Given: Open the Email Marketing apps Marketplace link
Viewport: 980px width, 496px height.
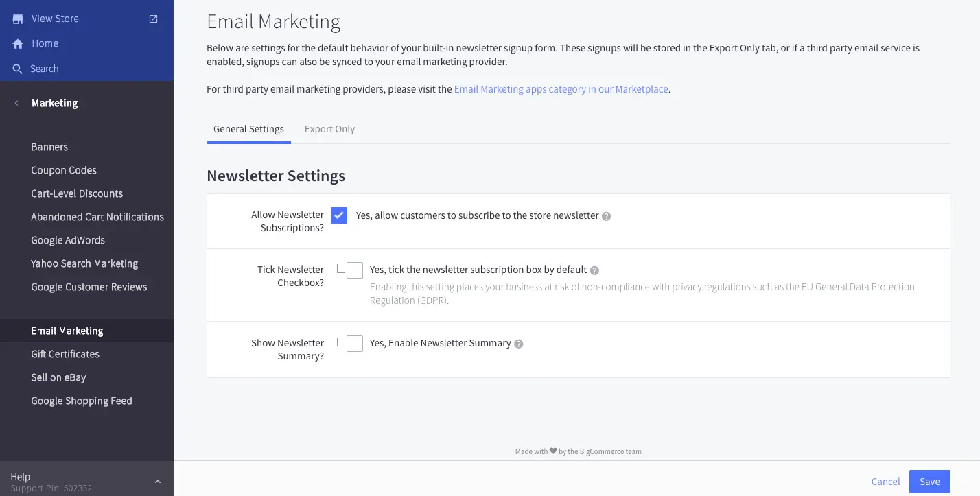Looking at the screenshot, I should point(561,89).
